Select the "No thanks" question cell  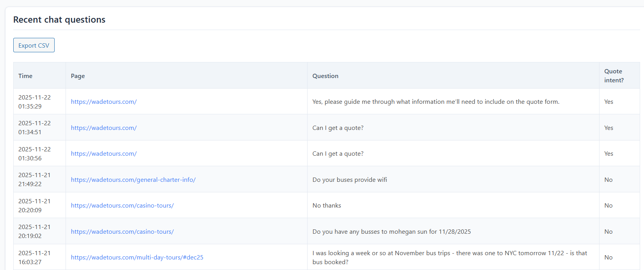(327, 206)
